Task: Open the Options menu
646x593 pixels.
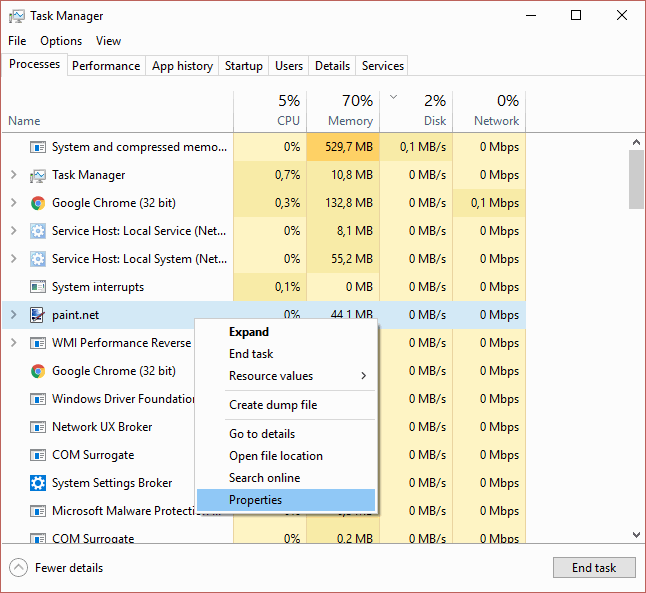Action: [x=61, y=41]
